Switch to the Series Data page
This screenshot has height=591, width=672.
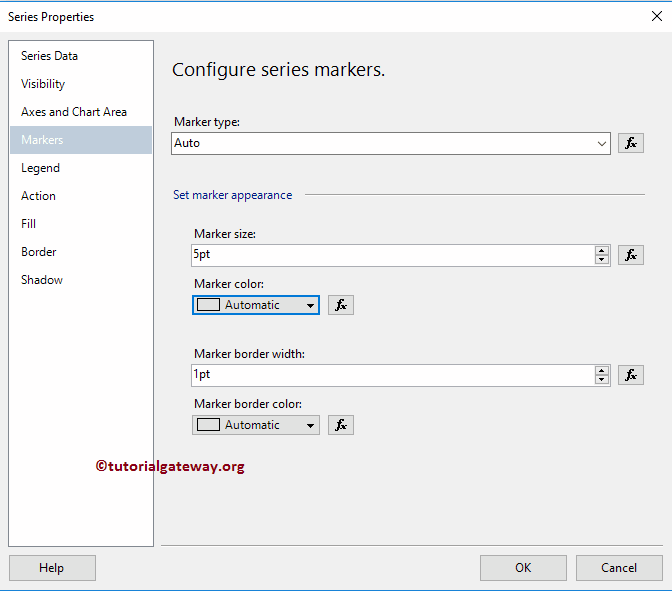[x=49, y=56]
